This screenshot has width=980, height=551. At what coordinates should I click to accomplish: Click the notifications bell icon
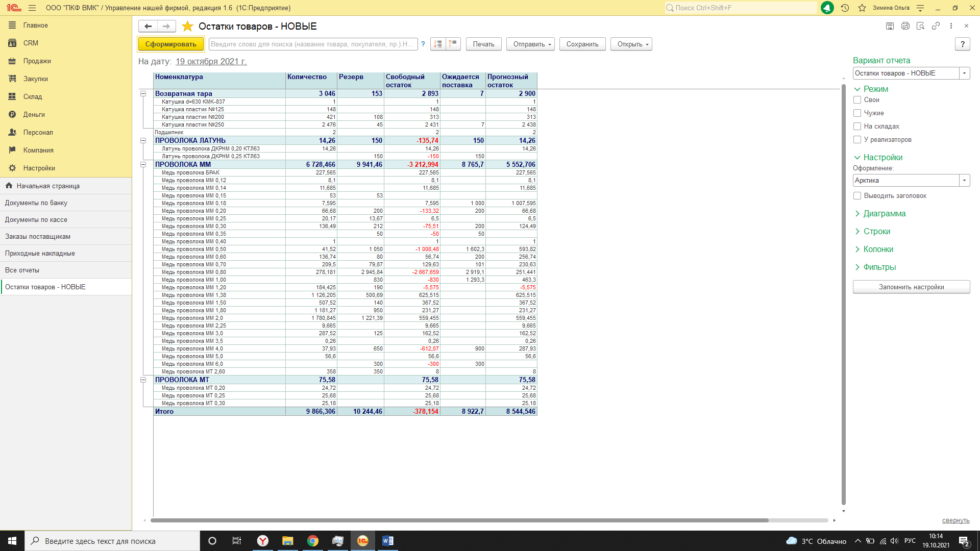[827, 8]
